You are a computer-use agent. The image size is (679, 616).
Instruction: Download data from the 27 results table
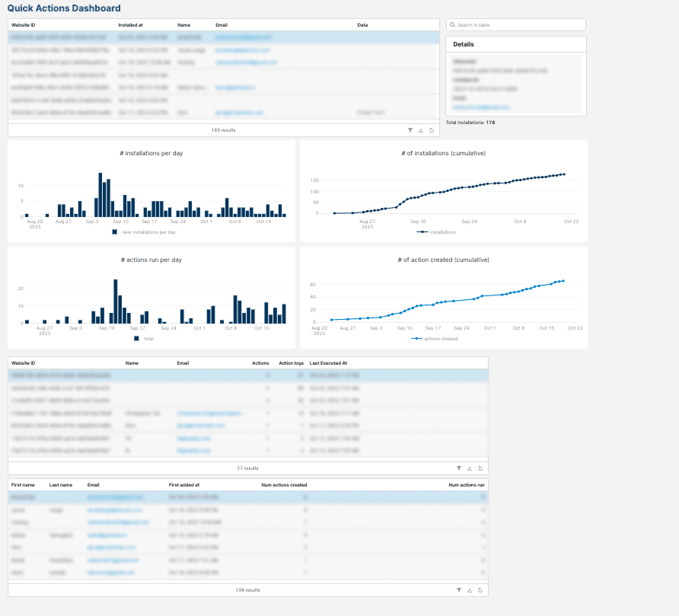click(x=469, y=468)
